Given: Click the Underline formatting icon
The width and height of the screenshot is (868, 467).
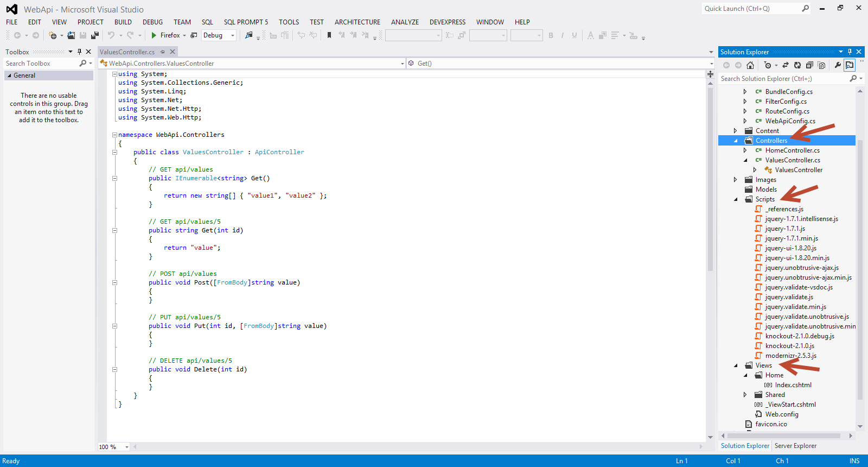Looking at the screenshot, I should pyautogui.click(x=575, y=35).
